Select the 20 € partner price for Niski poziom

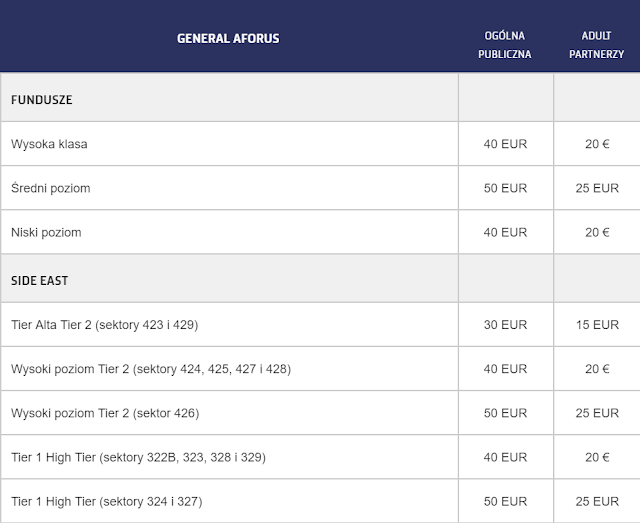598,232
